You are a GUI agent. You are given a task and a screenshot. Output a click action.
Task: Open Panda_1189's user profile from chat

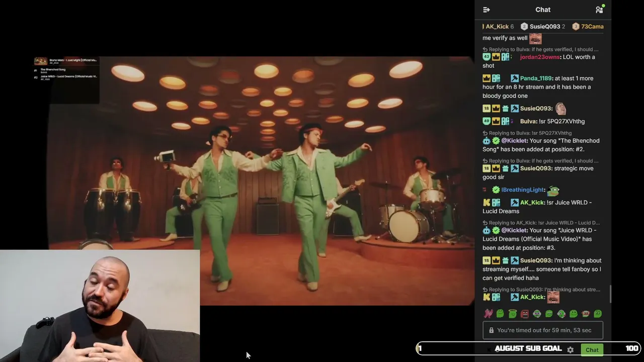click(536, 78)
